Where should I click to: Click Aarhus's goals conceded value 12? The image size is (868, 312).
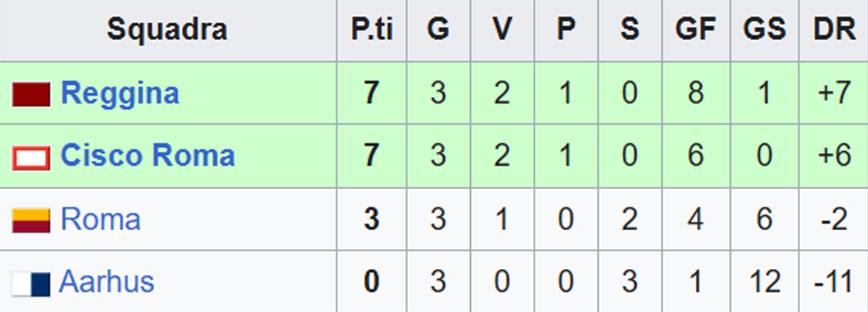tap(764, 283)
